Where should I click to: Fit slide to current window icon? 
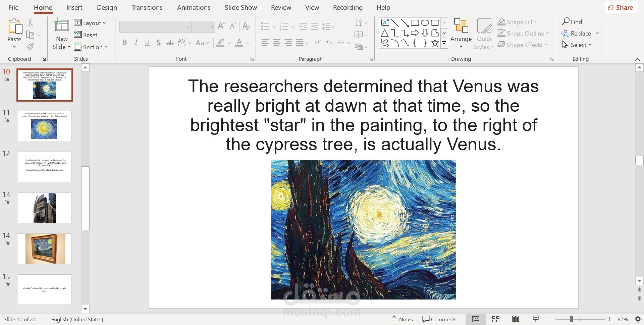click(638, 319)
